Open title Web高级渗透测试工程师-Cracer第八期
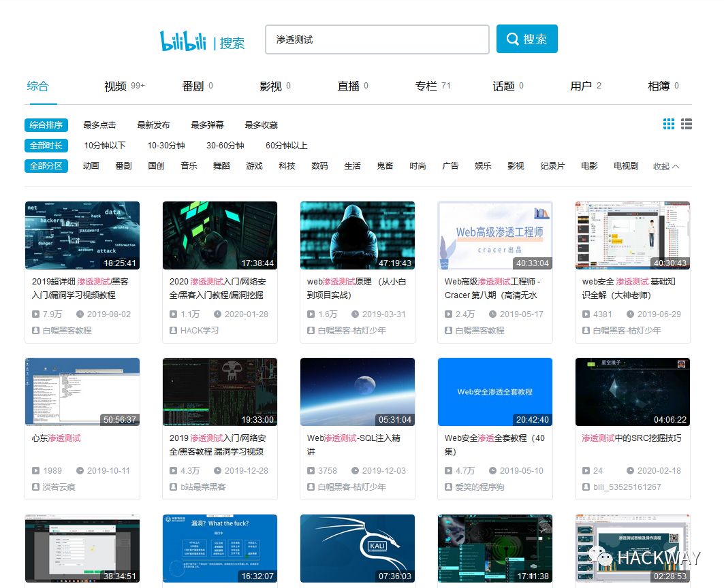This screenshot has width=724, height=588. (492, 288)
